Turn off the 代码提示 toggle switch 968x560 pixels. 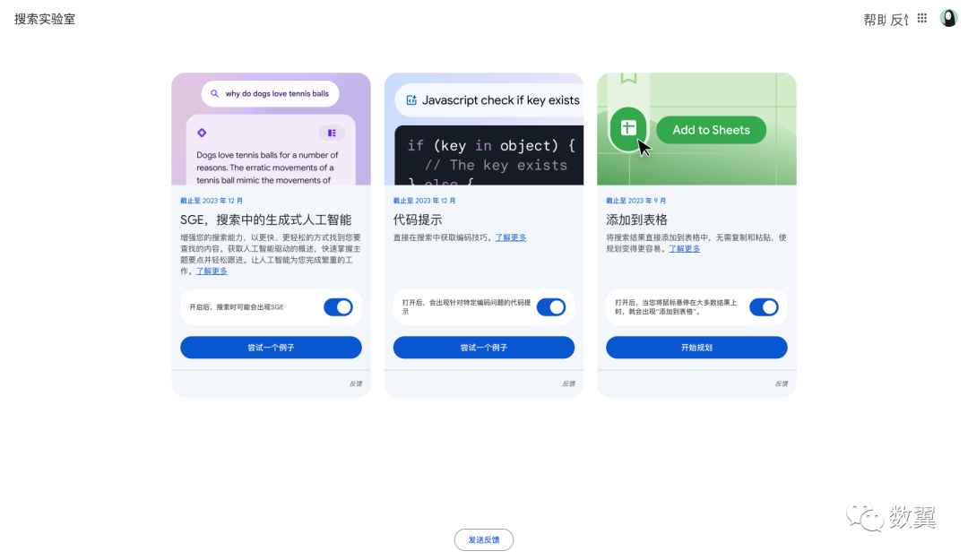pos(551,307)
